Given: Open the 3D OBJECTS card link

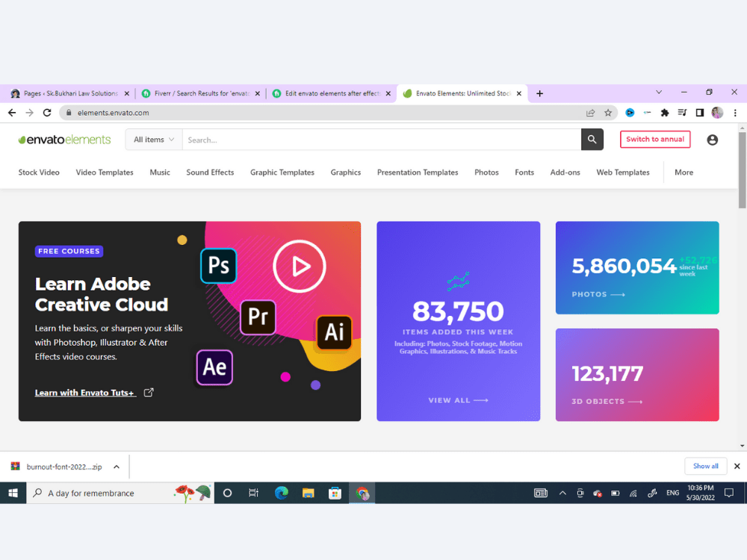Looking at the screenshot, I should tap(607, 402).
